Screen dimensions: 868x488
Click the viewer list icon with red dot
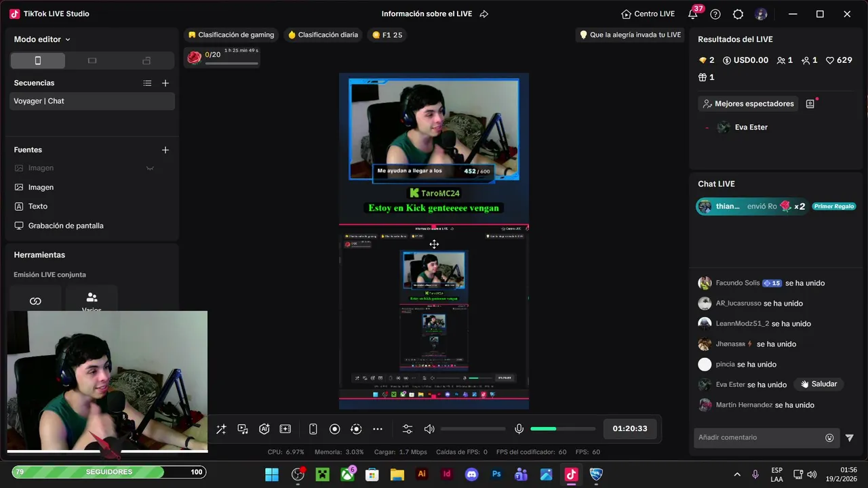click(810, 104)
